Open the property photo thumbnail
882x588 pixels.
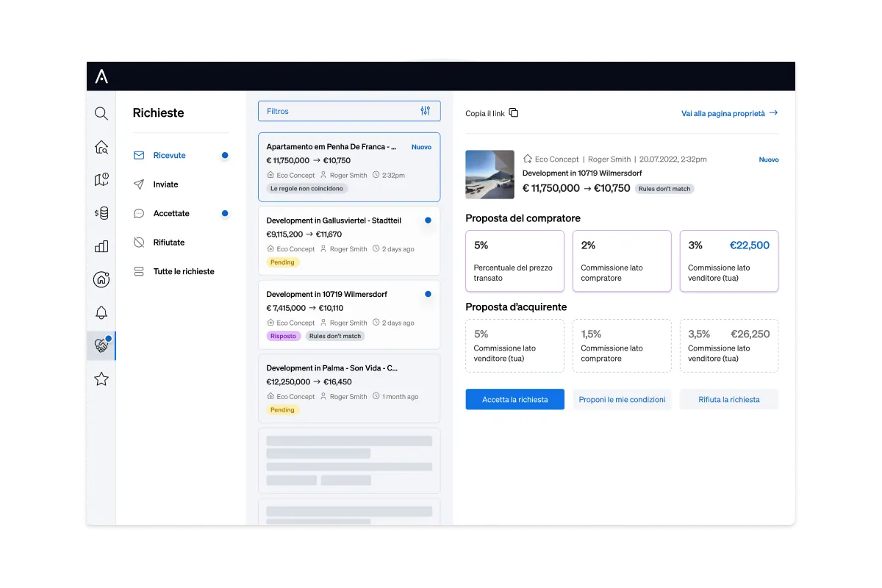(490, 174)
